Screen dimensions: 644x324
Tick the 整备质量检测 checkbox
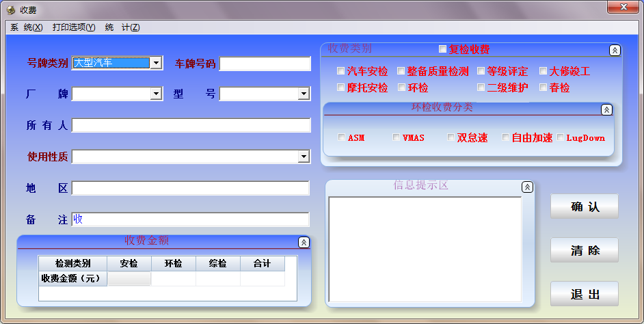tap(401, 71)
